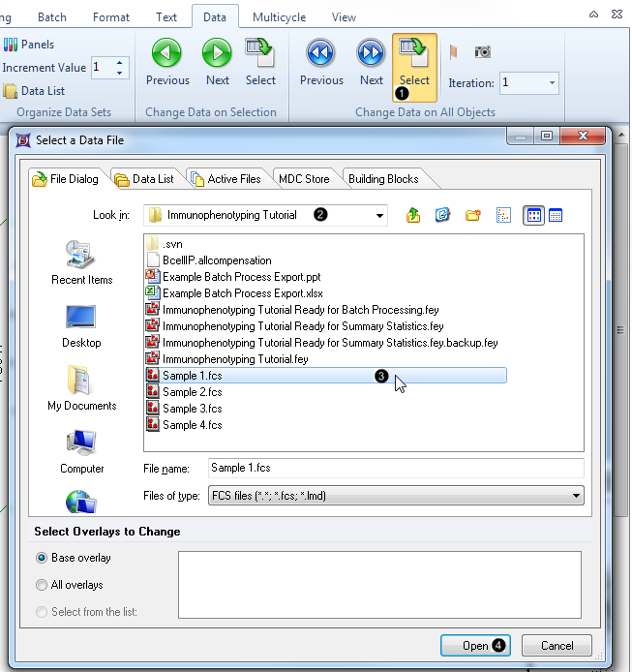Select the All overlays radio button
This screenshot has height=672, width=632.
pyautogui.click(x=42, y=585)
